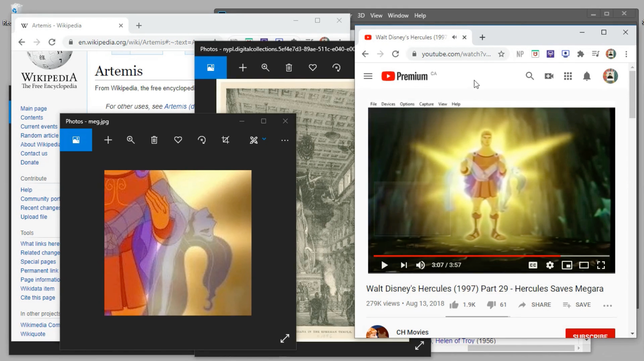
Task: Rotate the meg.jpg photo
Action: coord(202,140)
